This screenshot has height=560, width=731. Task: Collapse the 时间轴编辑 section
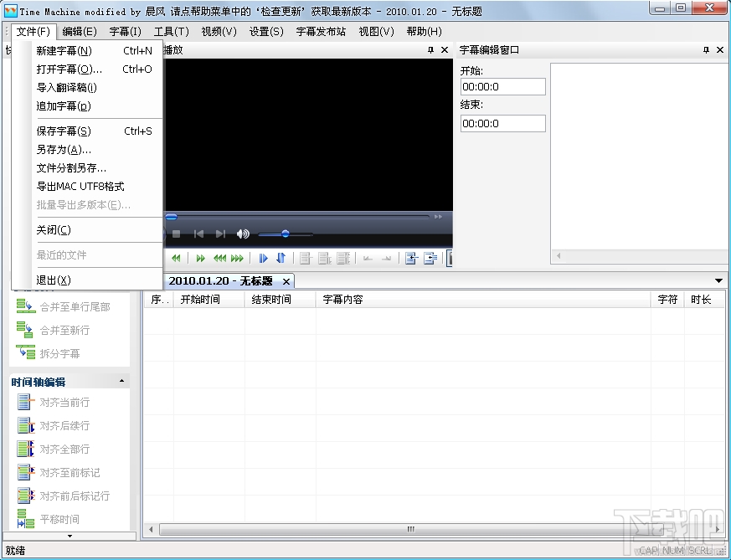[x=121, y=381]
